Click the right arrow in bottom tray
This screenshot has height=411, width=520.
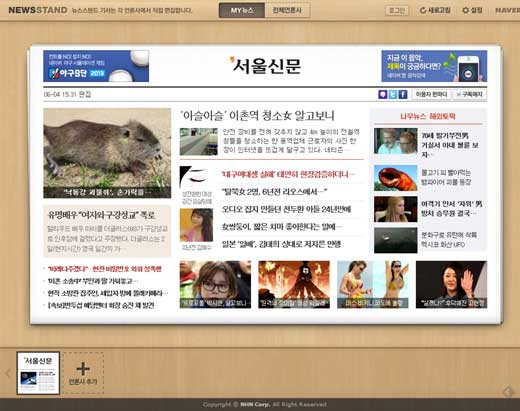click(x=508, y=392)
